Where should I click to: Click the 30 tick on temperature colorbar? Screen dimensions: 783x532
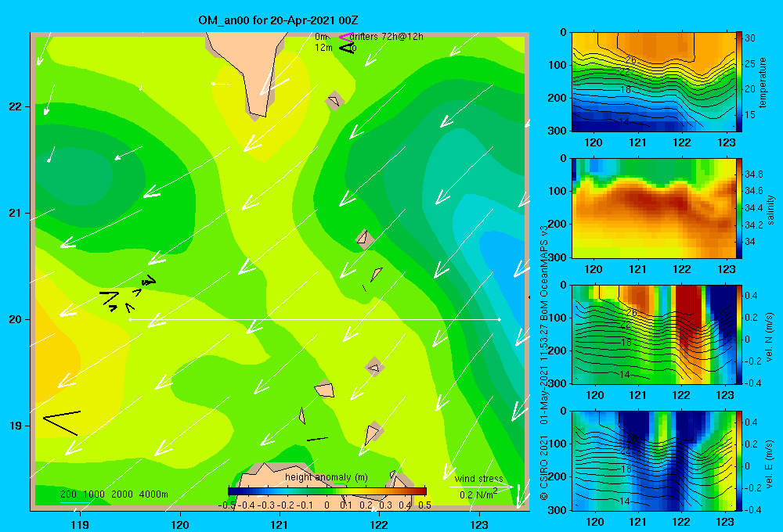[x=750, y=38]
